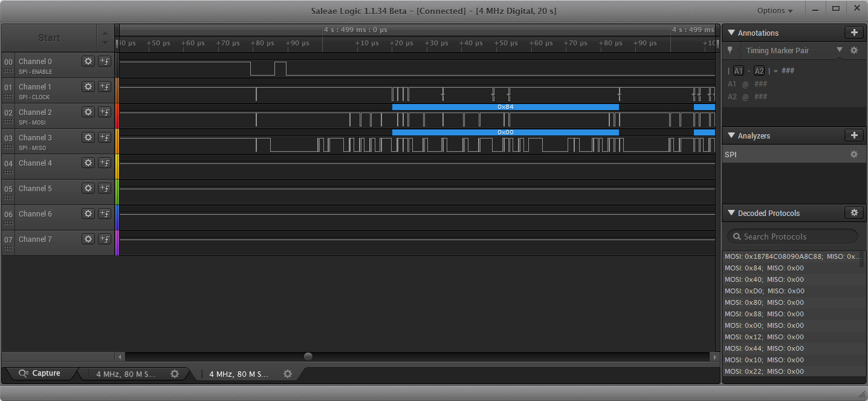Set trigger on Channel 1

105,86
